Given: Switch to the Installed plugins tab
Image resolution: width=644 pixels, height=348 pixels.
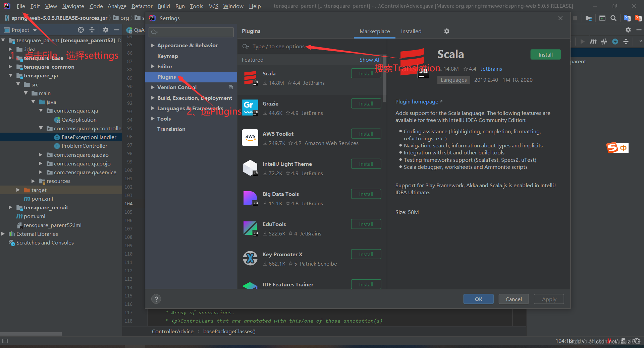Looking at the screenshot, I should pyautogui.click(x=411, y=31).
